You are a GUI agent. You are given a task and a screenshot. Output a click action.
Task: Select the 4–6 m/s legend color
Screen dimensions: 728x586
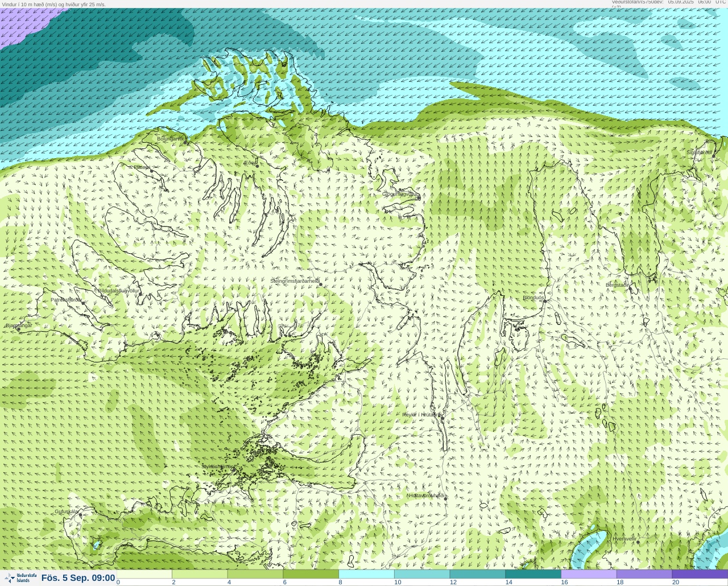click(x=255, y=574)
